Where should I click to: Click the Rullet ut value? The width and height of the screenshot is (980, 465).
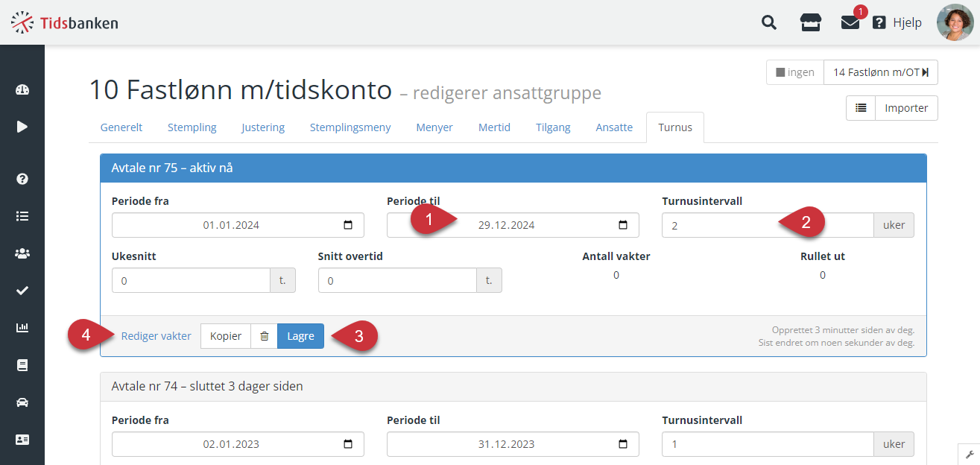coord(823,275)
